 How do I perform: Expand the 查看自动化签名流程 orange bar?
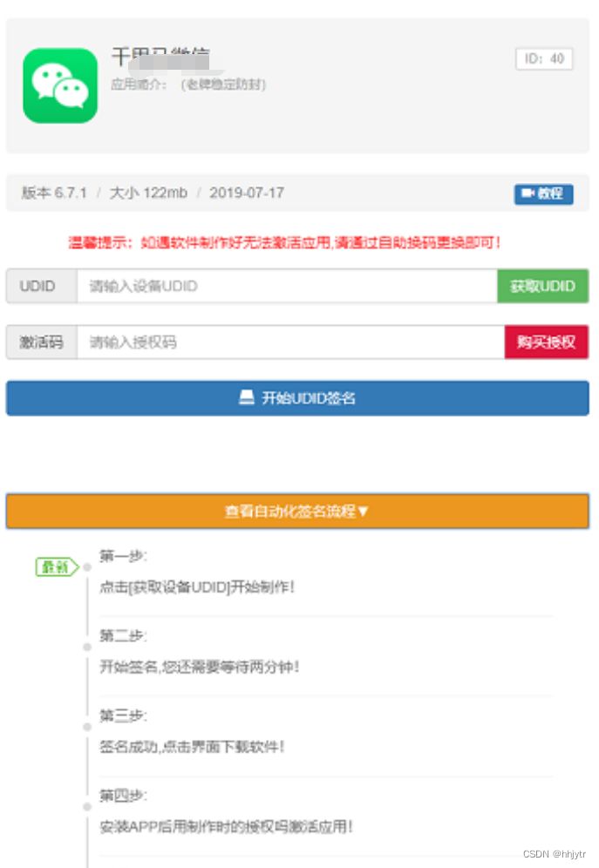[297, 511]
